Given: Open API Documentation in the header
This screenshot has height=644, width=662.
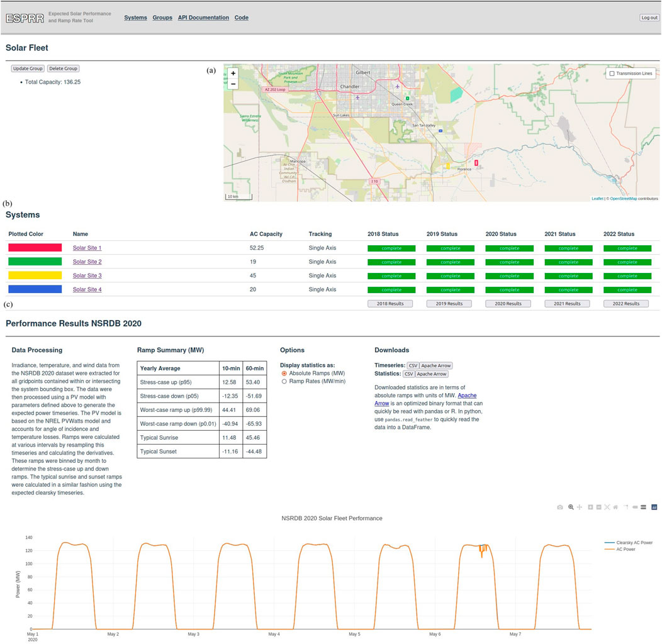Looking at the screenshot, I should coord(203,18).
